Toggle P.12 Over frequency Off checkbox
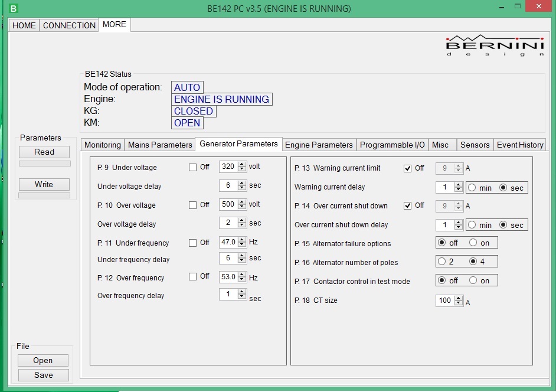The image size is (556, 392). pyautogui.click(x=192, y=277)
